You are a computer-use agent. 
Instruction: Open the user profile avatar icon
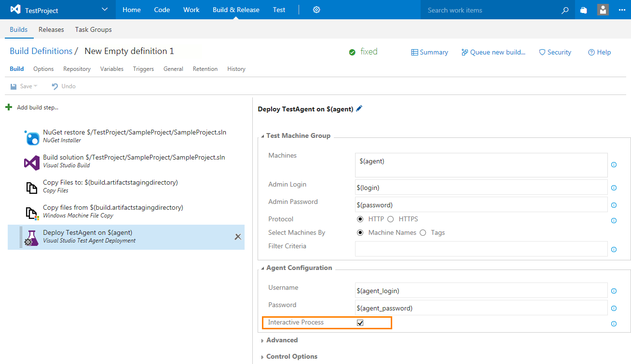[x=603, y=10]
